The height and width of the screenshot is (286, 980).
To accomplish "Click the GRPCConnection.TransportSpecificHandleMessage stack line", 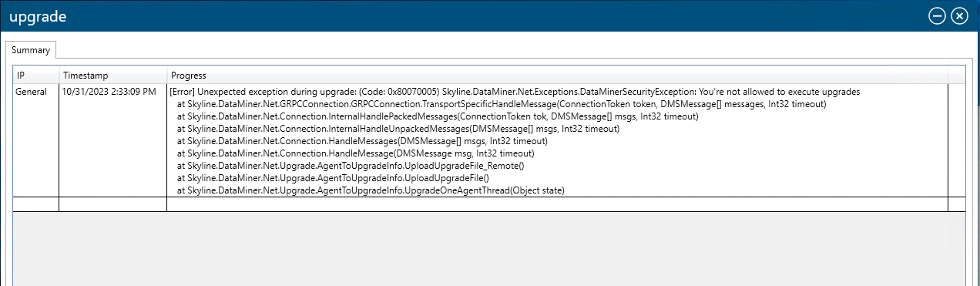I will (x=502, y=104).
